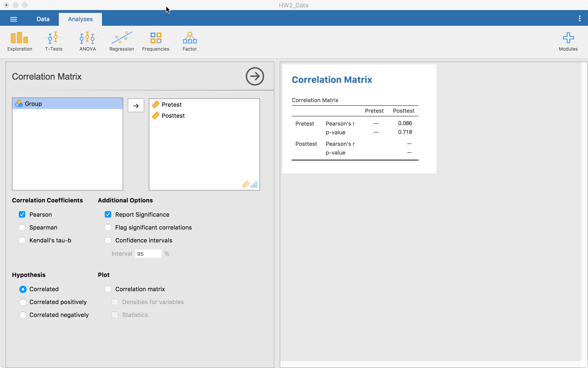Open the Regression analyses menu
The height and width of the screenshot is (368, 588).
tap(122, 41)
